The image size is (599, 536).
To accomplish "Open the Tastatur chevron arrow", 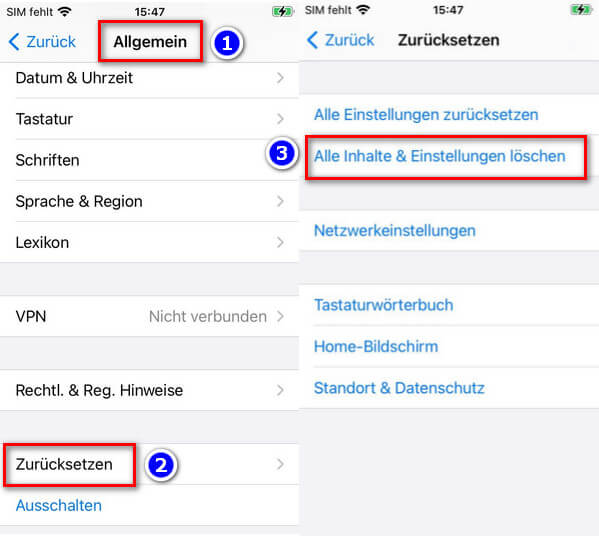I will click(280, 119).
